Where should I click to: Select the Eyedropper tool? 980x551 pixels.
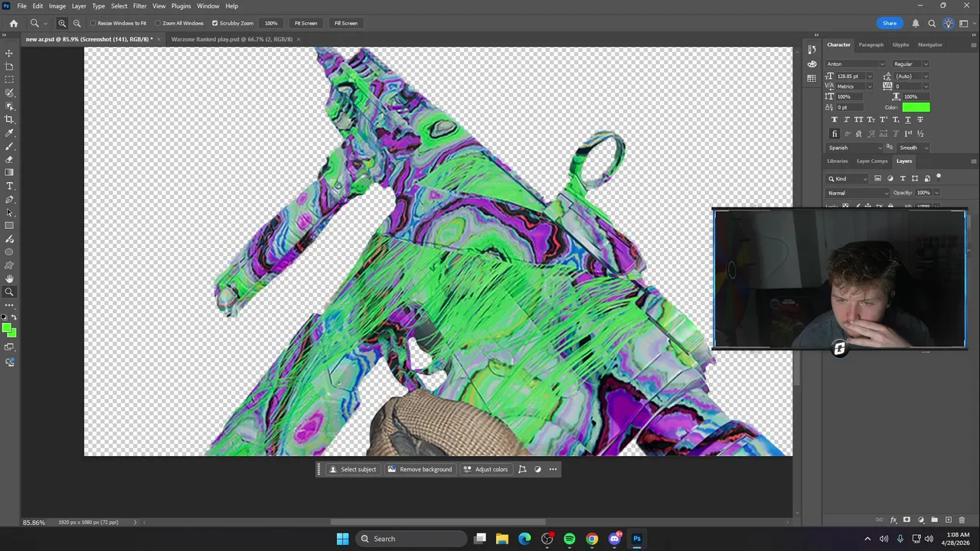coord(9,132)
